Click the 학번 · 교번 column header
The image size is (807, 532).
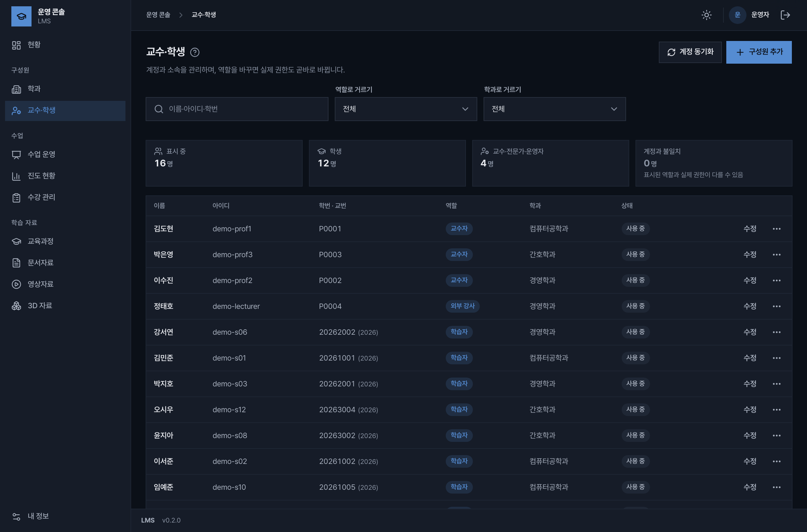tap(332, 205)
